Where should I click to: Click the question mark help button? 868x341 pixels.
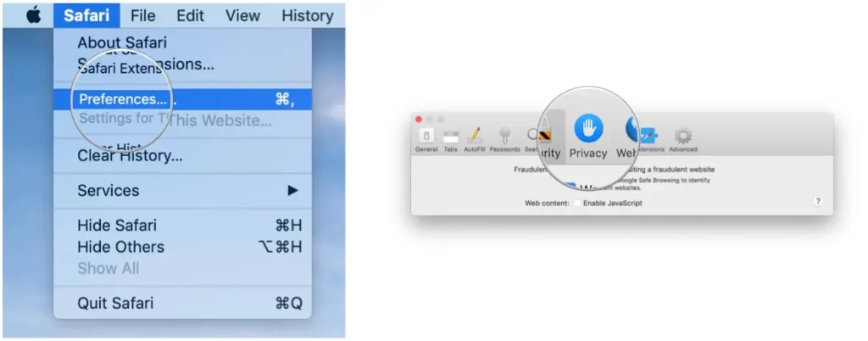pos(818,202)
